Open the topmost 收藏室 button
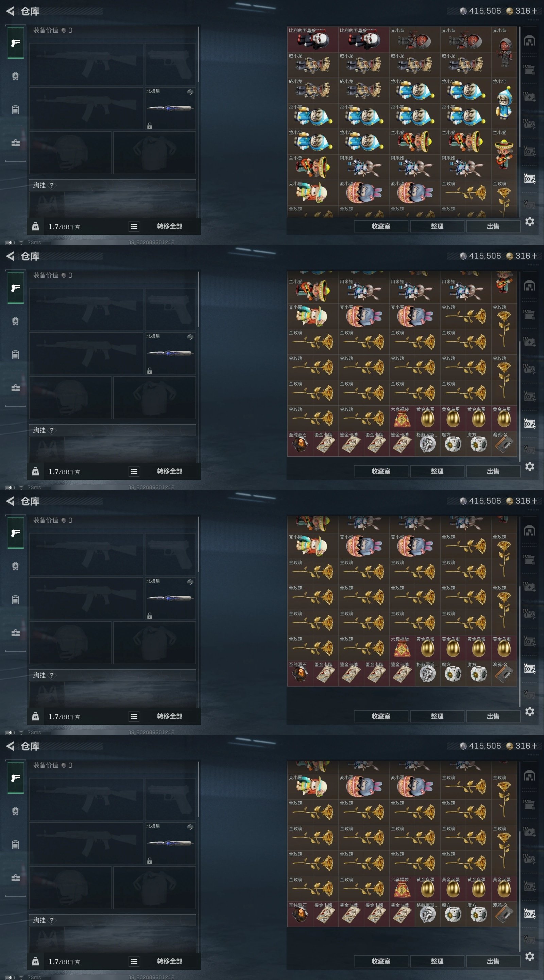Viewport: 544px width, 980px height. [381, 226]
